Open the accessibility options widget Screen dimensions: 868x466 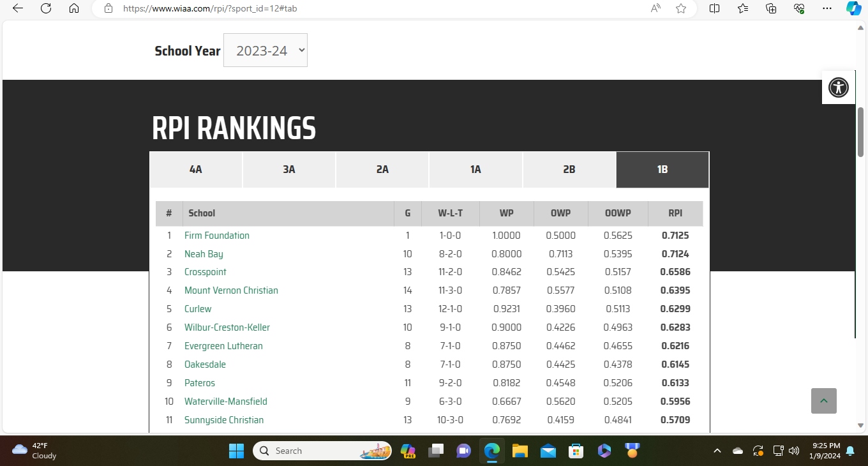coord(838,87)
